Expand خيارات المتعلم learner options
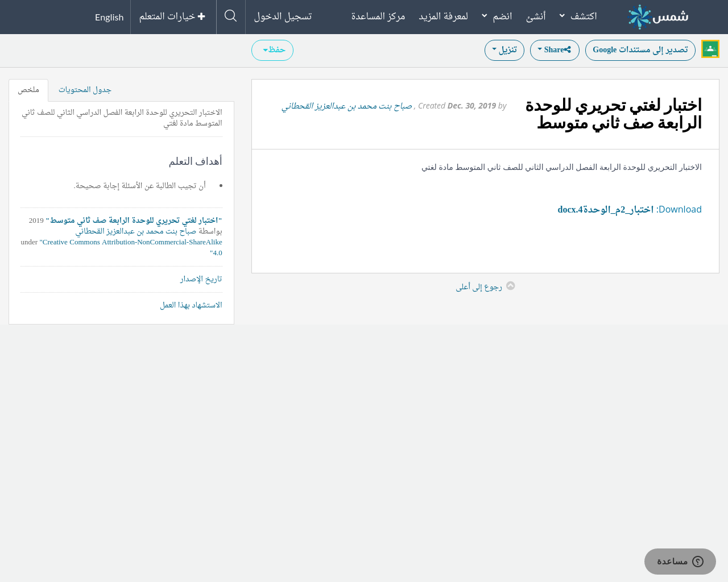 172,16
